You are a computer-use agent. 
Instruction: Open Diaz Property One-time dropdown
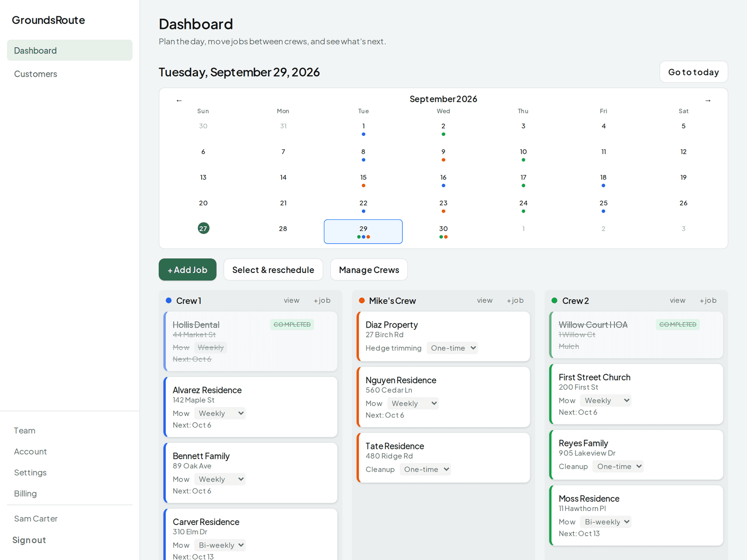(x=452, y=348)
